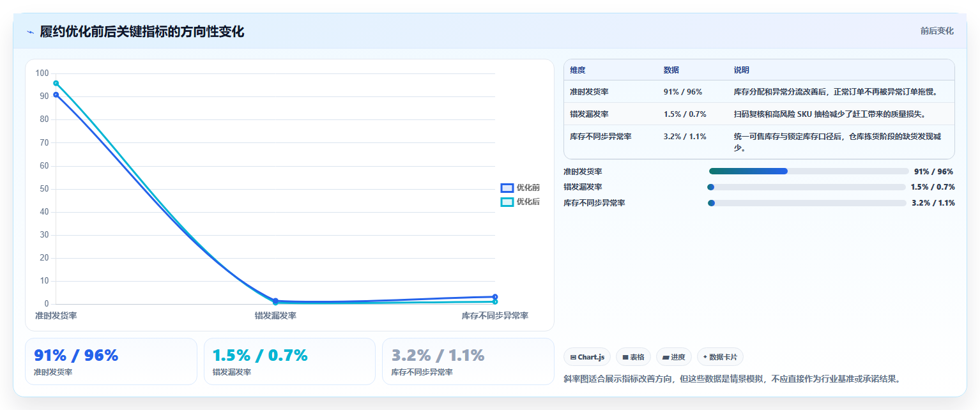Open the 91% / 96% 准时发货率 stat card
This screenshot has width=980, height=410.
tap(111, 361)
